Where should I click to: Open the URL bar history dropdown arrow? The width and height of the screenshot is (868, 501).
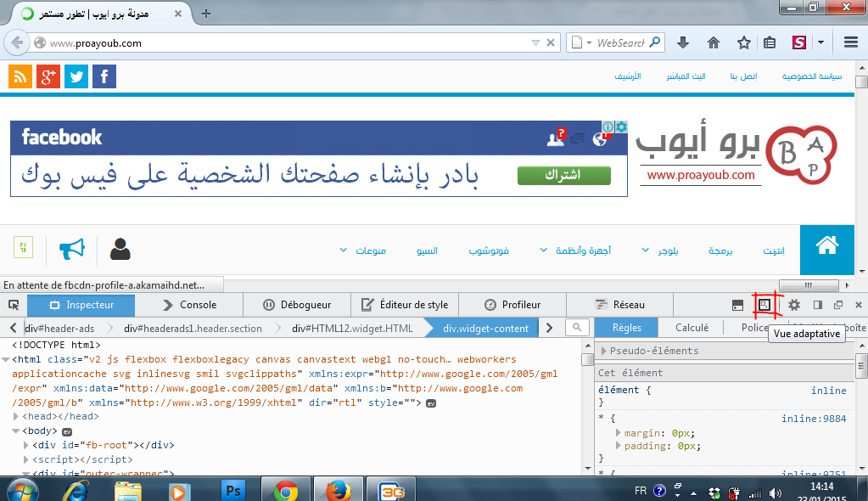(x=535, y=42)
